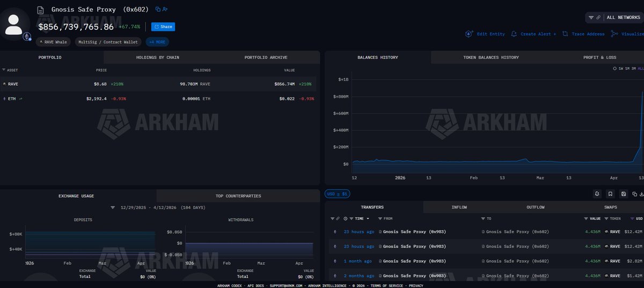Image resolution: width=644 pixels, height=288 pixels.
Task: Switch to the Swaps tab
Action: pos(610,207)
